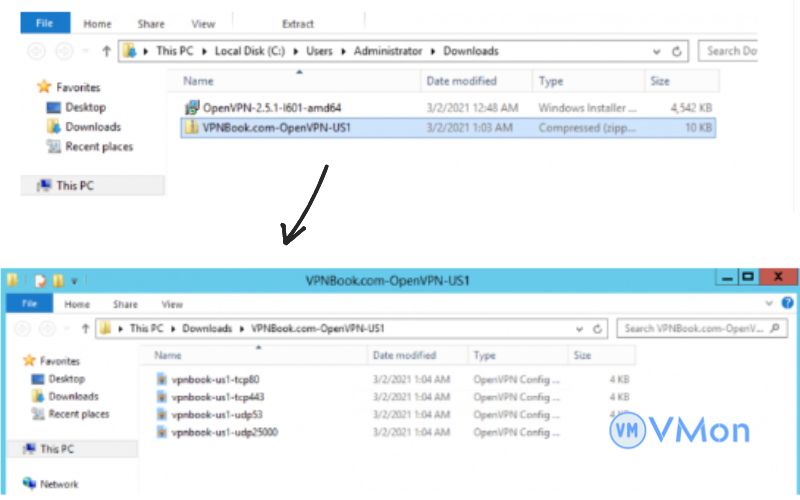Open the File tab in VPNBook window
Screen dimensions: 800x500
tap(30, 304)
